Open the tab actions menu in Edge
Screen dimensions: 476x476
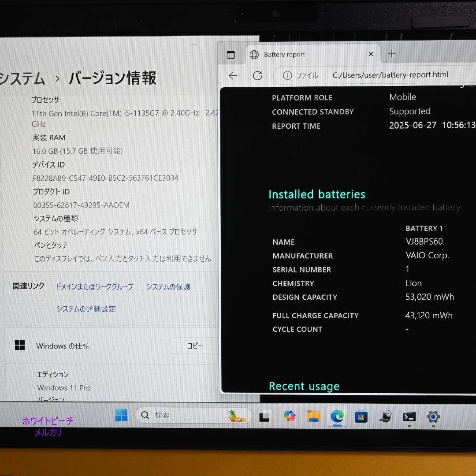point(231,54)
